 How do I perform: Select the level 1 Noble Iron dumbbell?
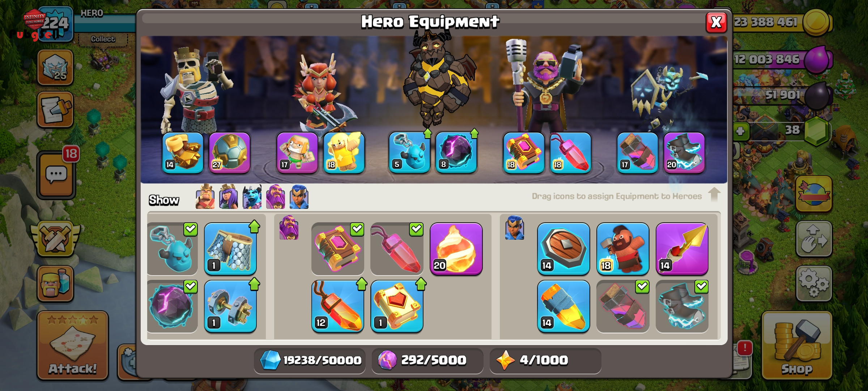click(230, 306)
